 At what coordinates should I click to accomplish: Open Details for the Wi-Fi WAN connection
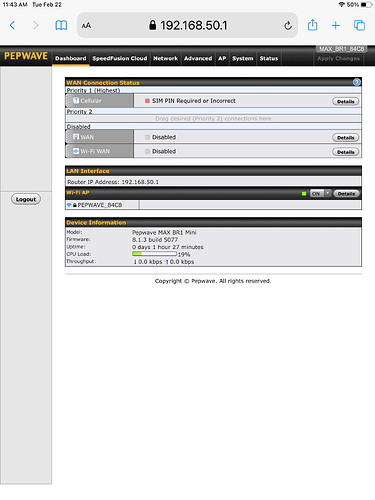tap(346, 152)
